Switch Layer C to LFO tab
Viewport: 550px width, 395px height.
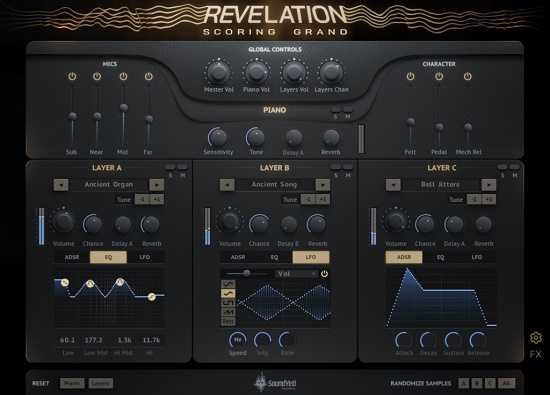(477, 257)
